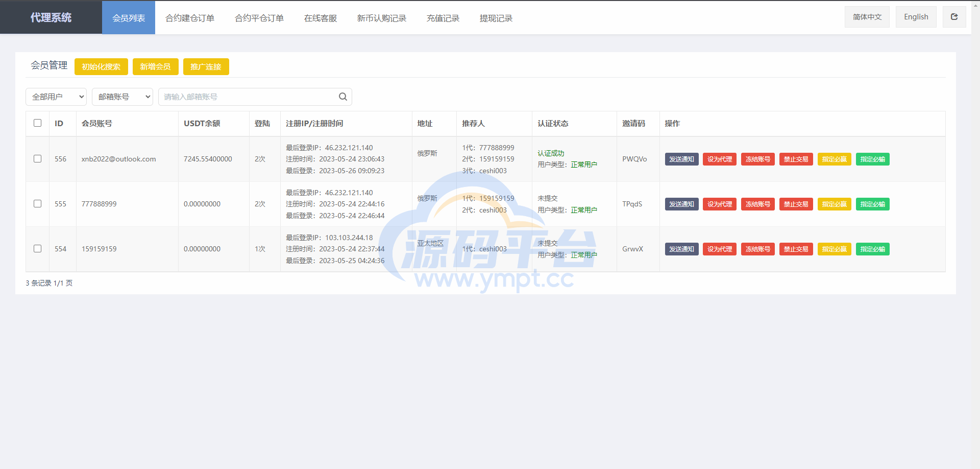Set member 777888999 as agent
Screen dimensions: 980x469
(720, 204)
